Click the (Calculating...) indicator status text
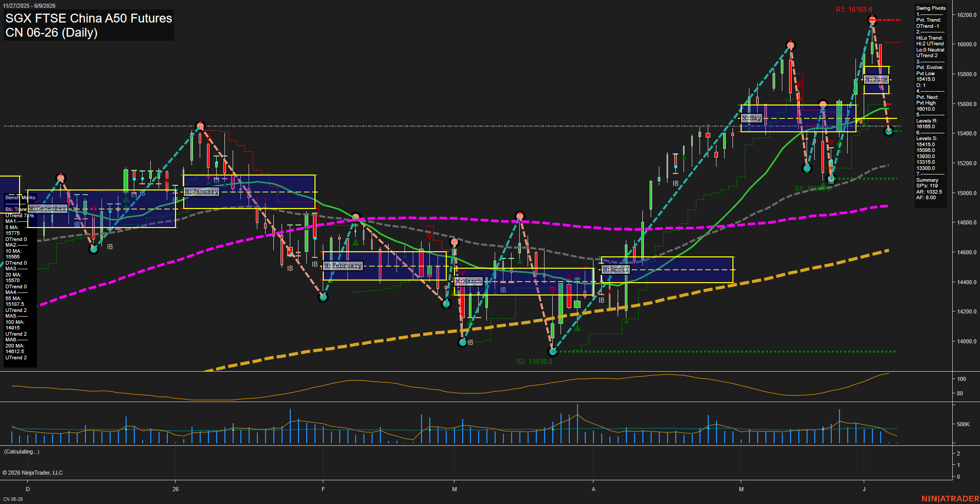This screenshot has height=504, width=980. 22,451
